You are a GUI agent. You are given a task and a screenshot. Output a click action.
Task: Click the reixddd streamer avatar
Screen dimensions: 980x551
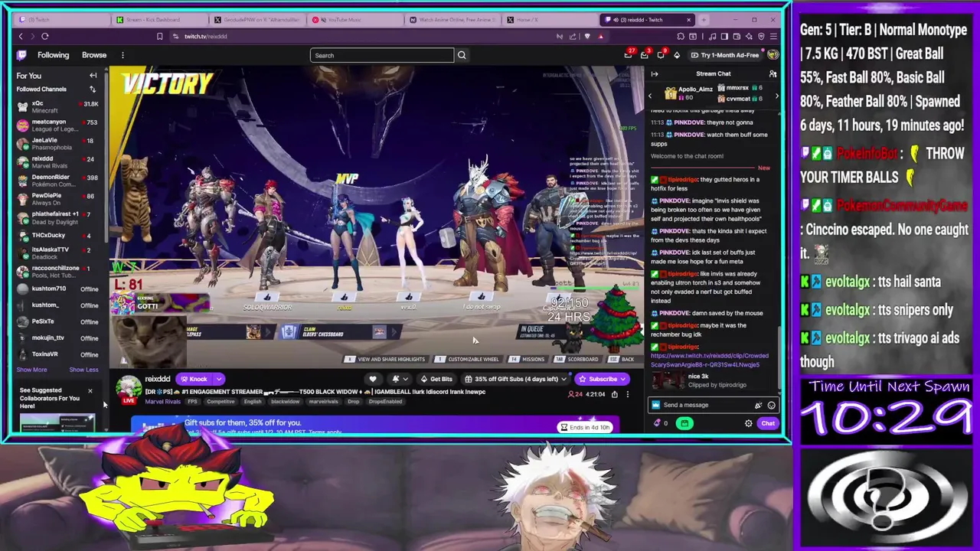coord(129,388)
